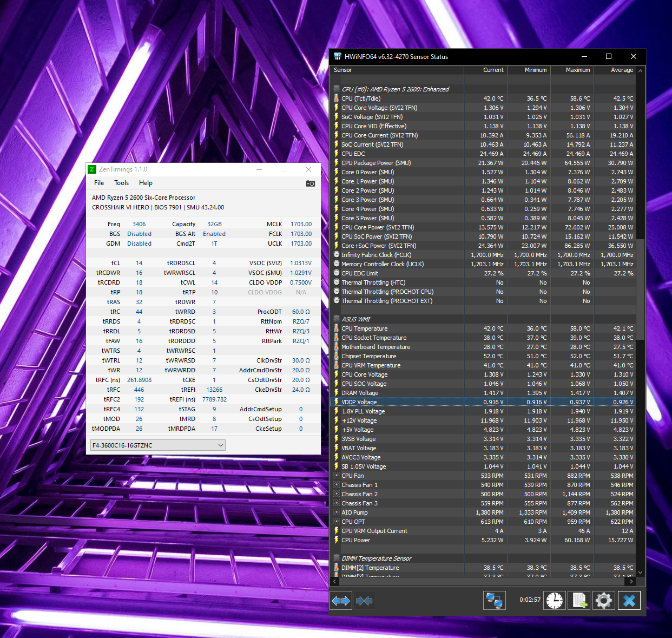Image resolution: width=672 pixels, height=638 pixels.
Task: Open the Help menu in ZenTimings
Action: click(x=146, y=183)
